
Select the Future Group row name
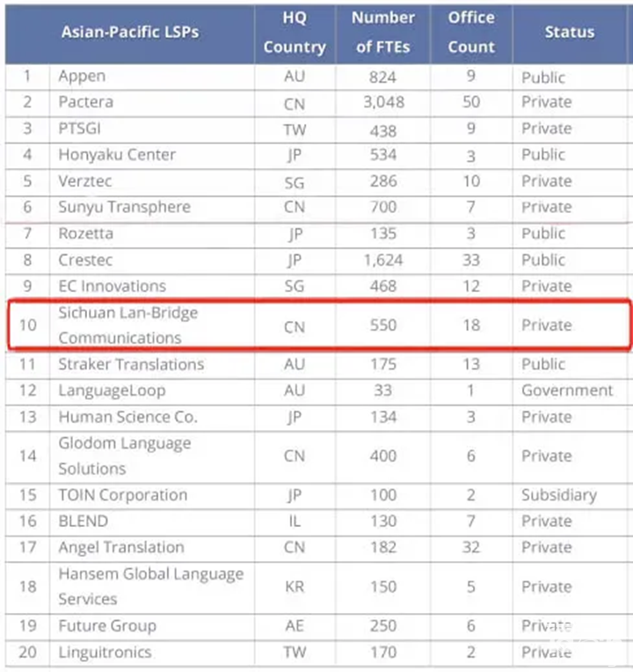(106, 626)
